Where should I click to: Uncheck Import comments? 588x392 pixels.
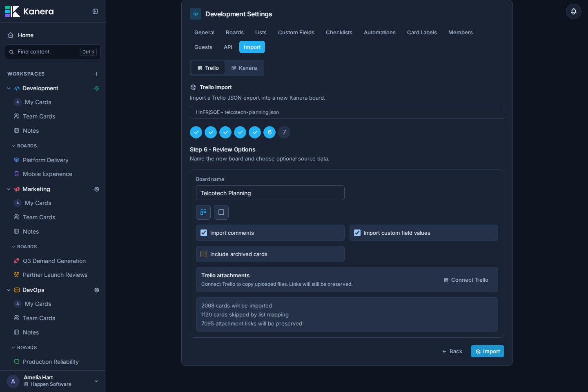point(204,233)
